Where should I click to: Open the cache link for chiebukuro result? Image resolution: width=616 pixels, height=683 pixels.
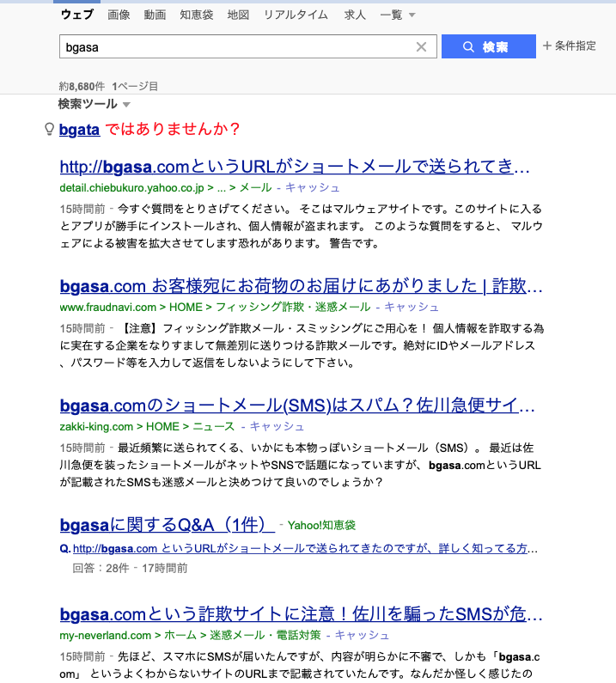(312, 188)
